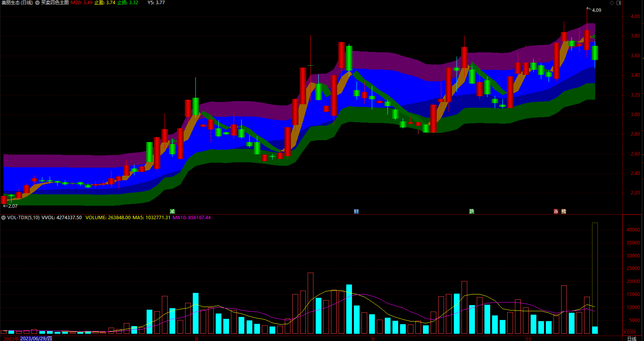
Task: Click the Y5: 3.77 value
Action: tap(157, 3)
